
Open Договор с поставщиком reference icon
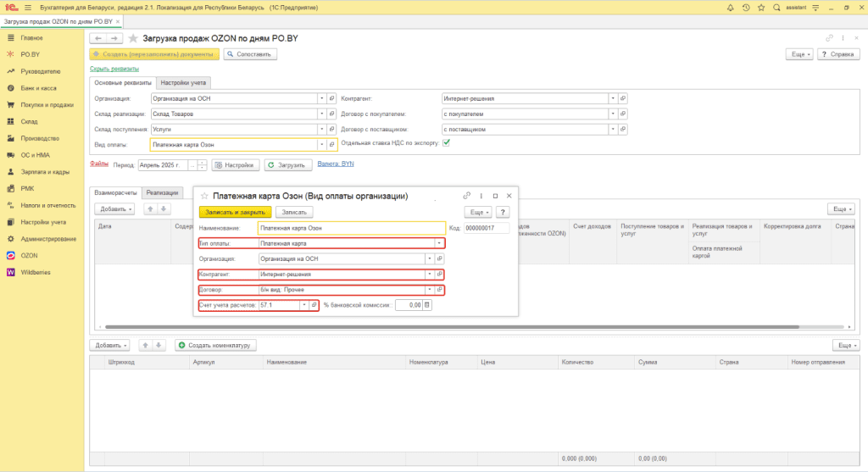click(623, 130)
